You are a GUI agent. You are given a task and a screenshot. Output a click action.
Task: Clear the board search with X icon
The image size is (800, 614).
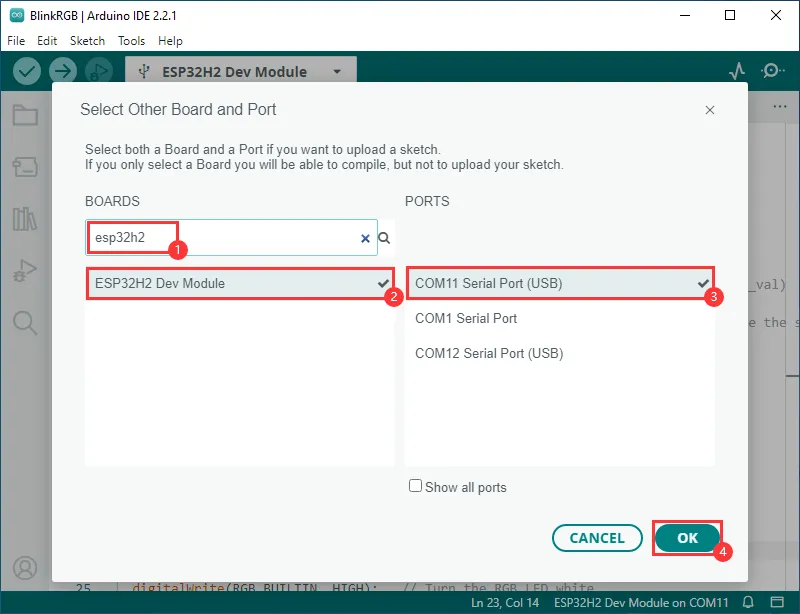(x=365, y=238)
